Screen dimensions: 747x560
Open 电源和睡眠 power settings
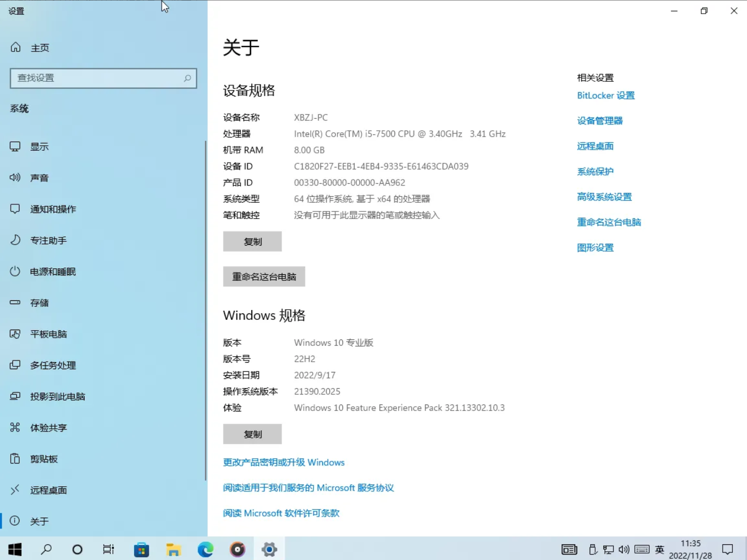[x=51, y=272]
